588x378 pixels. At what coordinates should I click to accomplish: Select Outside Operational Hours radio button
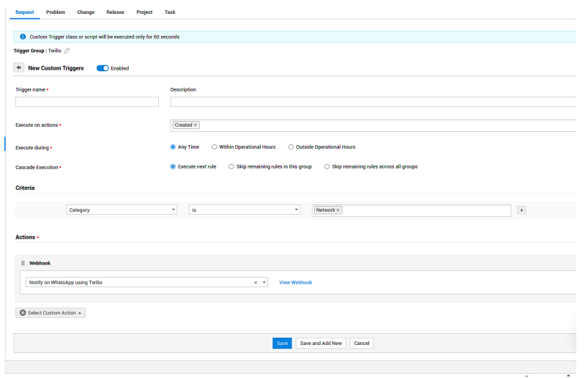pos(291,147)
